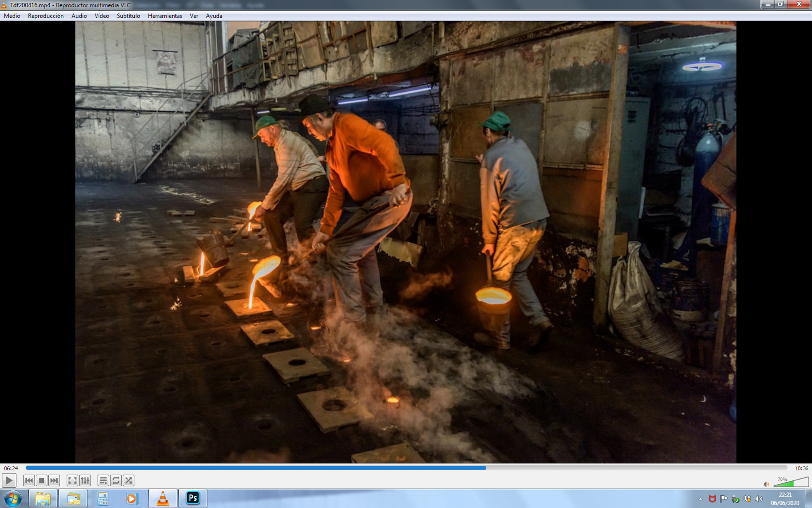Stop playback with the stop button
This screenshot has width=812, height=508.
[x=41, y=481]
